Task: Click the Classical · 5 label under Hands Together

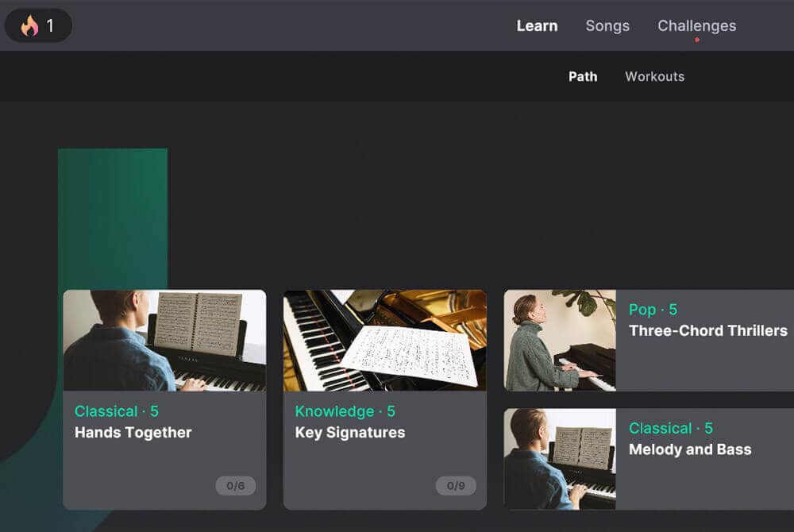Action: point(117,411)
